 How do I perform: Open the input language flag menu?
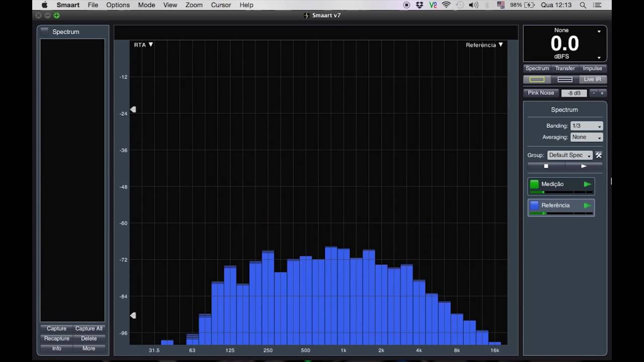501,5
